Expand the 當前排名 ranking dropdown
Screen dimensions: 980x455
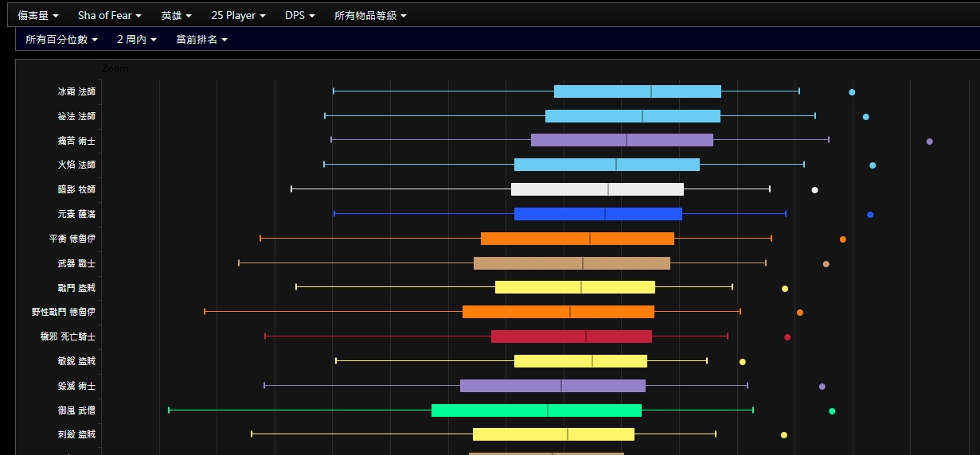[x=201, y=40]
